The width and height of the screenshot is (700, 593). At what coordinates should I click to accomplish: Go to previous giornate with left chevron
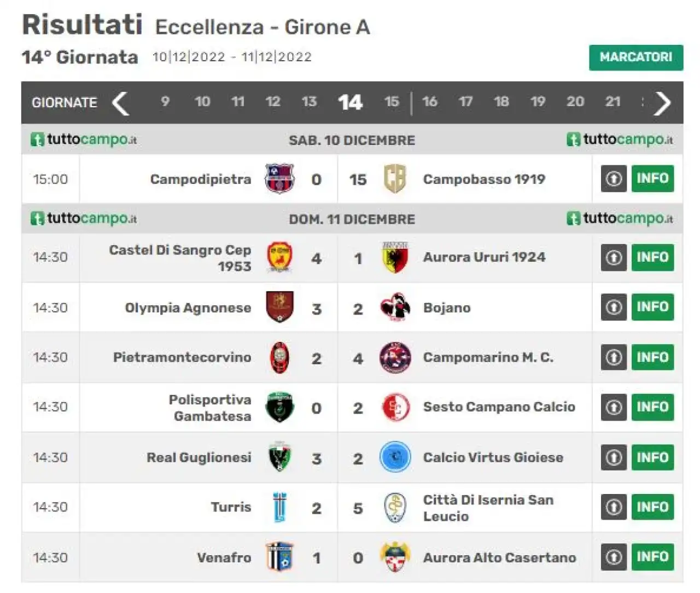coord(120,103)
